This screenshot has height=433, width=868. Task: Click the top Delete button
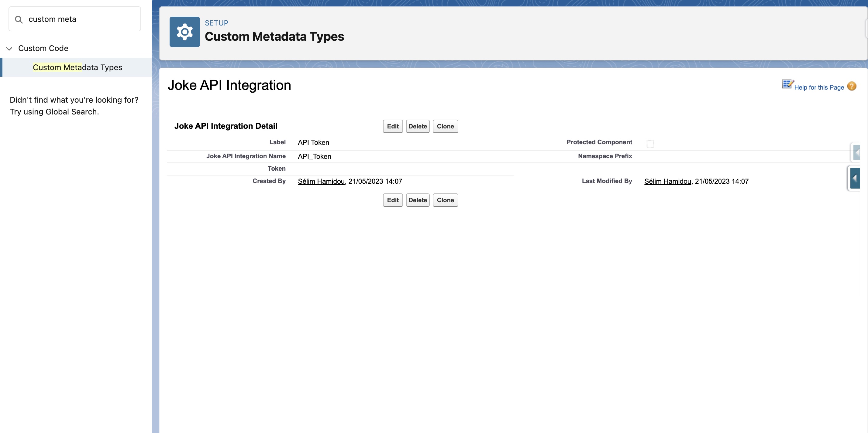coord(418,126)
